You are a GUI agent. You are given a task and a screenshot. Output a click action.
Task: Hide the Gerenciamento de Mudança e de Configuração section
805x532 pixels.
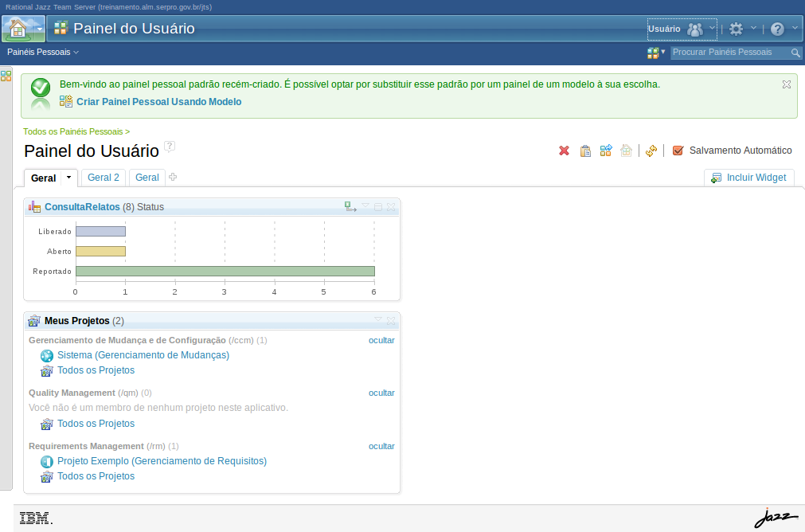[x=381, y=340]
